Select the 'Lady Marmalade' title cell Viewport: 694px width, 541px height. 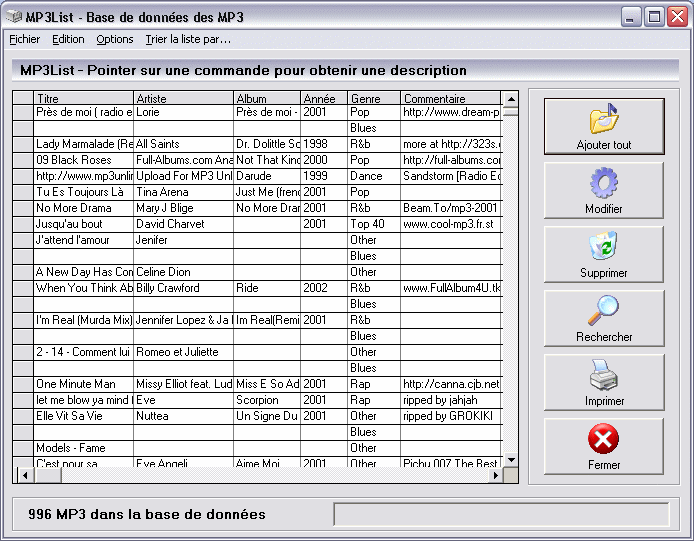(83, 144)
